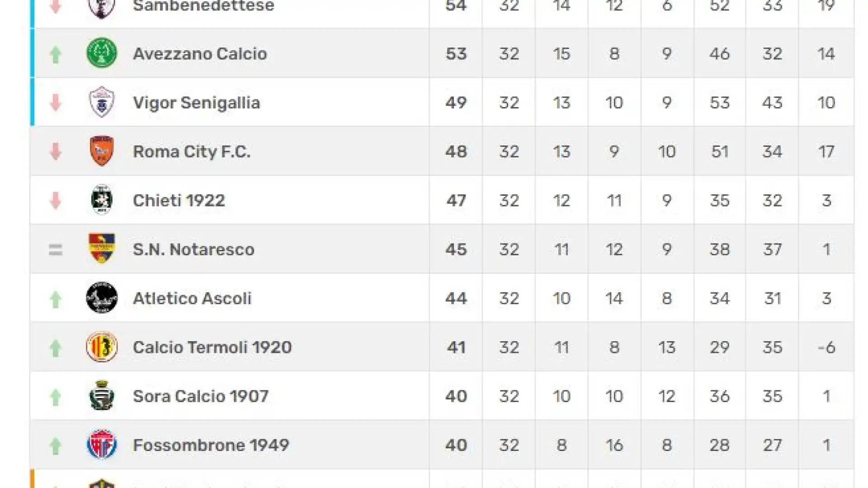Open the Fossombrone 1949 team name
The height and width of the screenshot is (488, 868).
[211, 445]
